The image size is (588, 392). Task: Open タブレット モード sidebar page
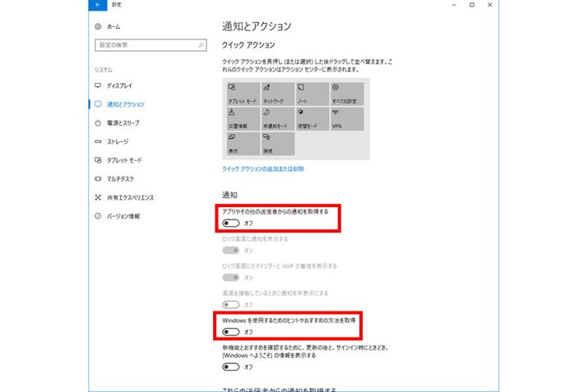(x=124, y=160)
